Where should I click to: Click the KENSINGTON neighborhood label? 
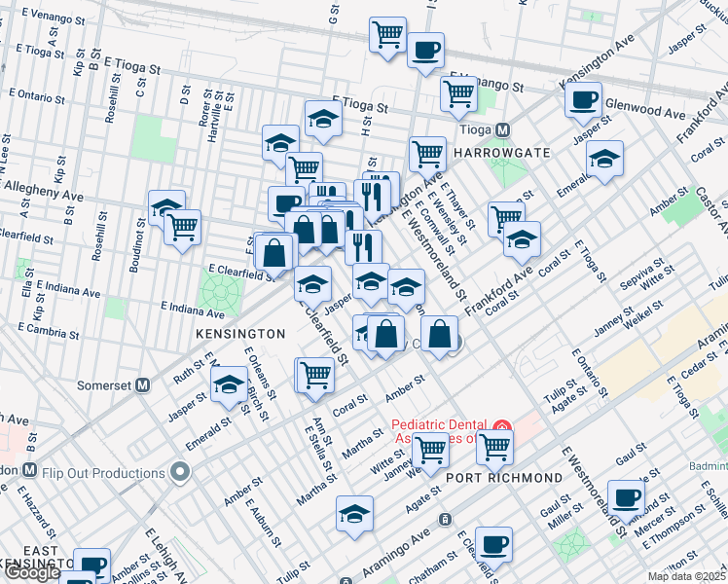(x=240, y=334)
